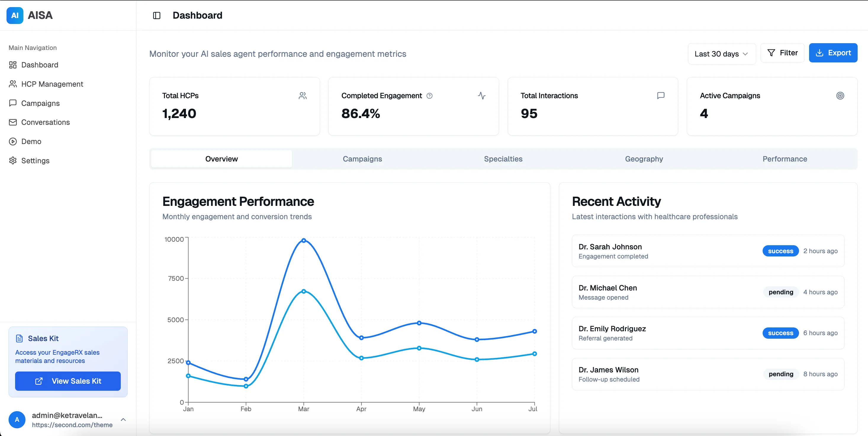Screen dimensions: 868x436
Task: Switch to the Specialties tab
Action: coord(503,159)
